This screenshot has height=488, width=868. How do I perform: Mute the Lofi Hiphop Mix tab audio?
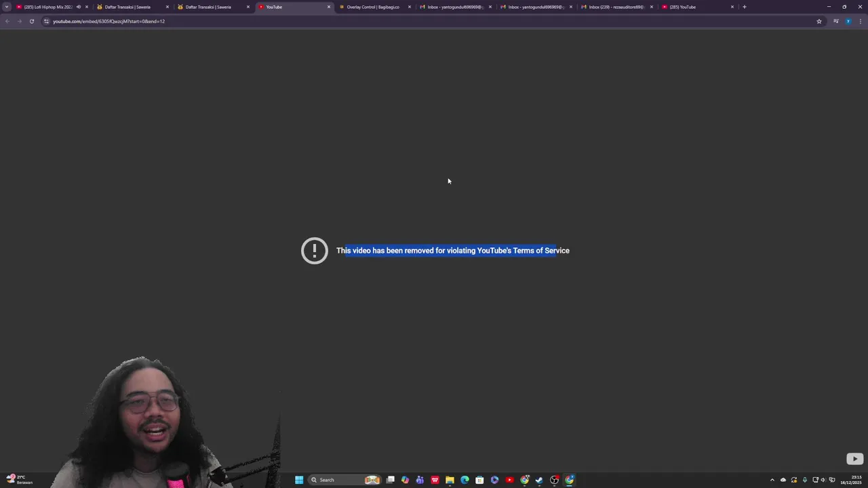tap(79, 7)
